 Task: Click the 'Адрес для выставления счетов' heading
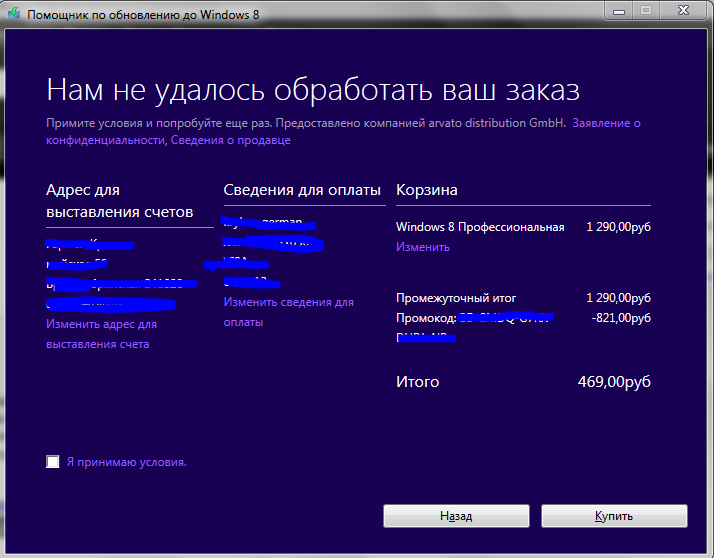pyautogui.click(x=119, y=201)
